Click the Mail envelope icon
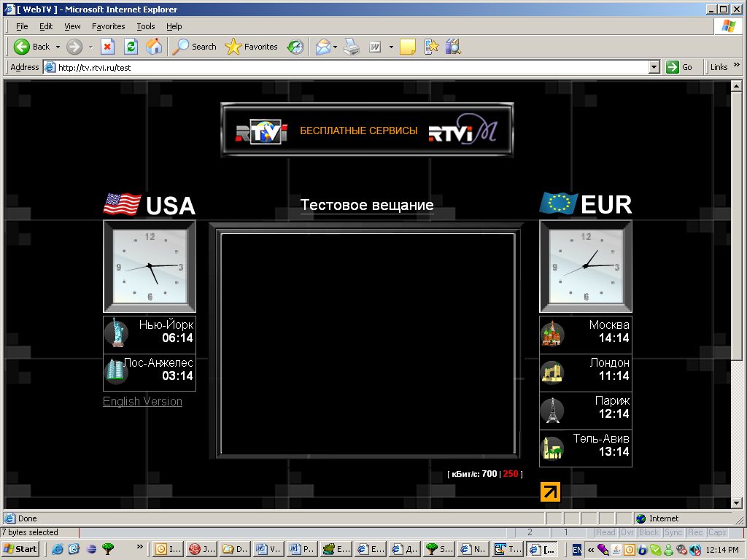Image resolution: width=747 pixels, height=560 pixels. click(x=322, y=47)
